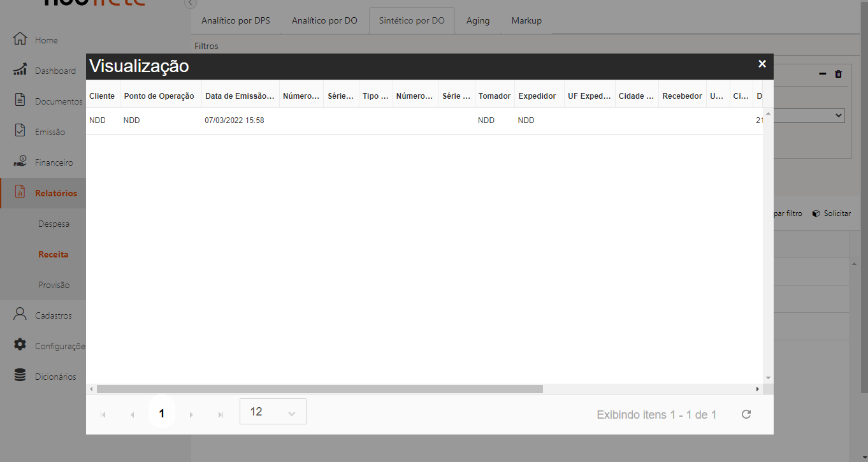Close the Visualização dialog
This screenshot has height=462, width=868.
tap(762, 64)
